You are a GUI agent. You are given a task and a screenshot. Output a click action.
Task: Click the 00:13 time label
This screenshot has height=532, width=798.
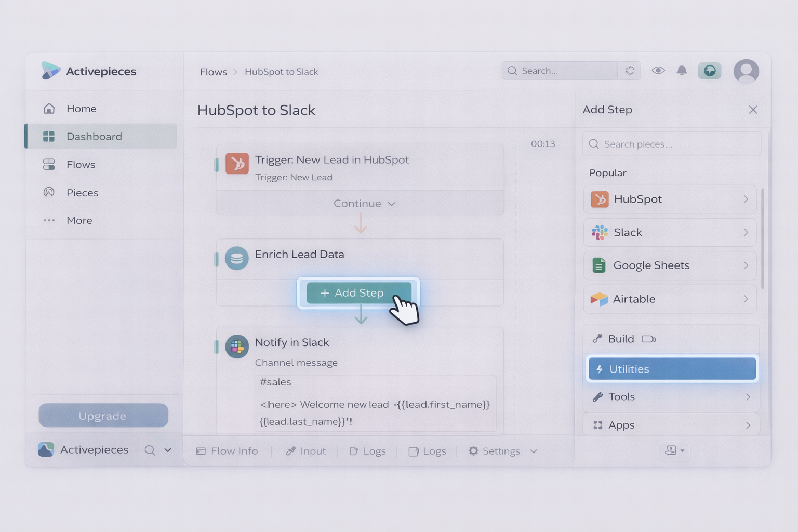point(543,144)
